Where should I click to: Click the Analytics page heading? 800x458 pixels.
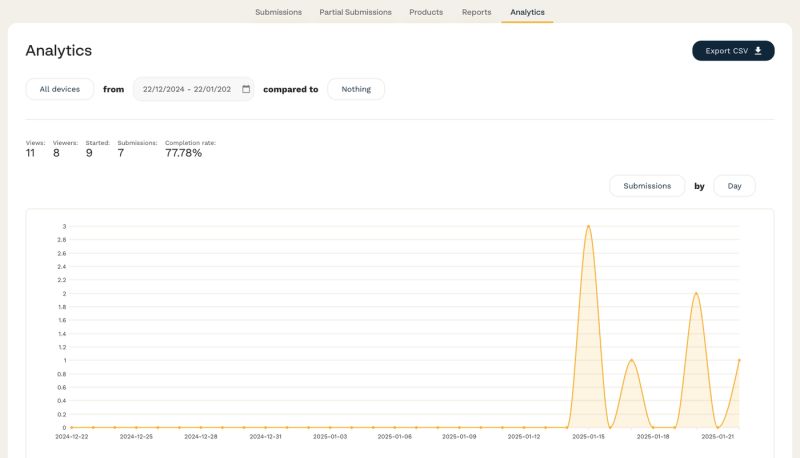point(59,50)
